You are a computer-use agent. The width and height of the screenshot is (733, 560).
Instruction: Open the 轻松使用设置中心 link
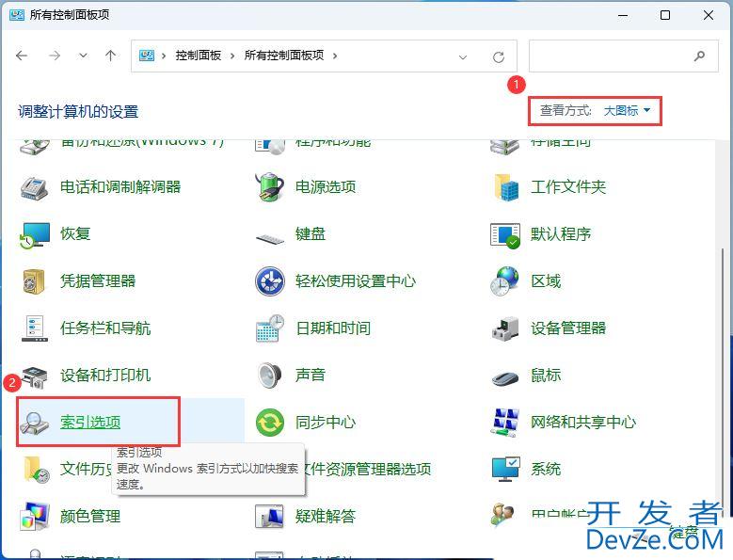pyautogui.click(x=356, y=281)
